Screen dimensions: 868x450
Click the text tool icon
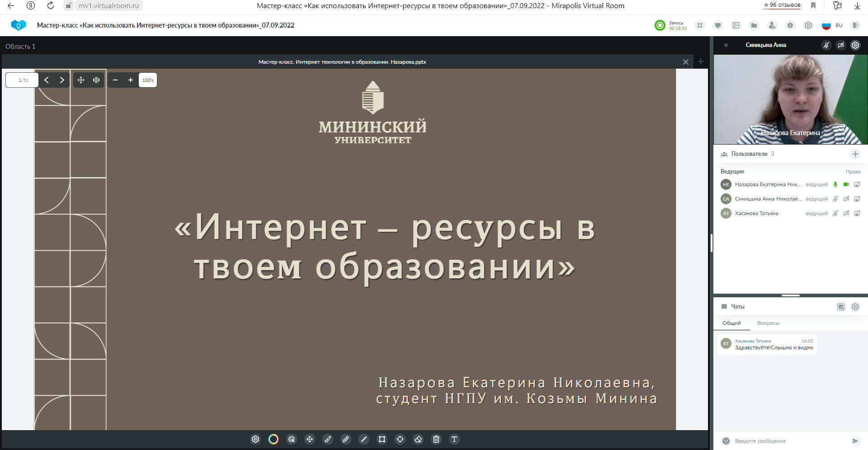coord(454,439)
